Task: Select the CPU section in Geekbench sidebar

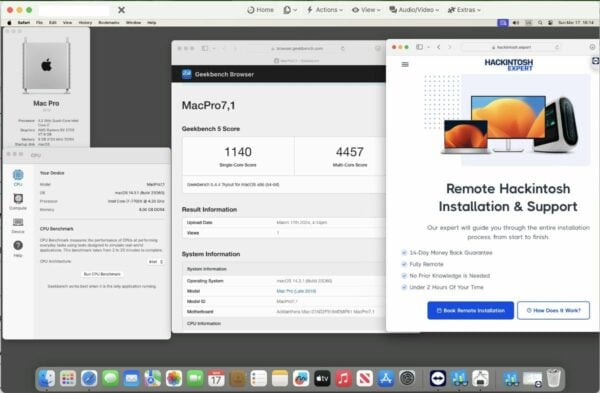Action: (18, 178)
